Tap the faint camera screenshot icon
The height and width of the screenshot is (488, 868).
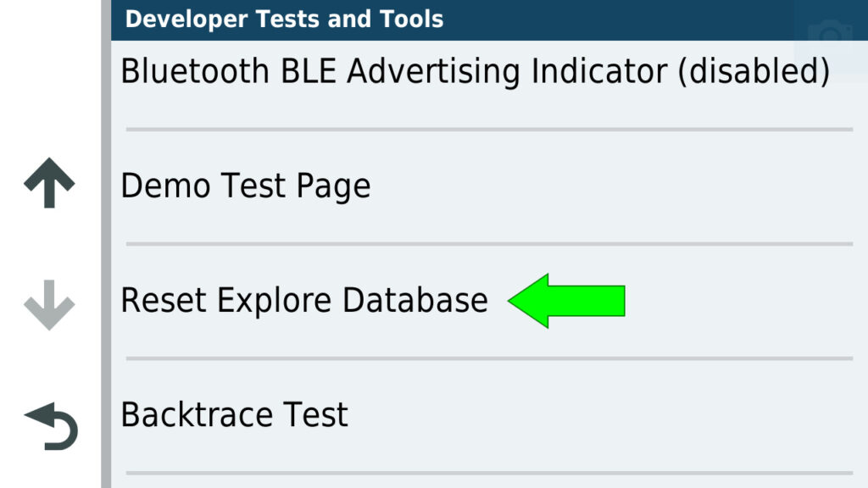[x=829, y=36]
